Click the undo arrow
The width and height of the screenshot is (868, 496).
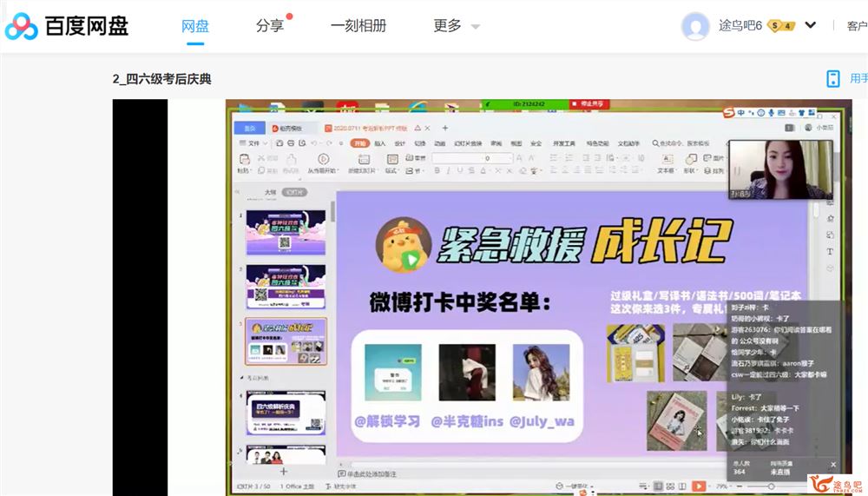pyautogui.click(x=313, y=143)
